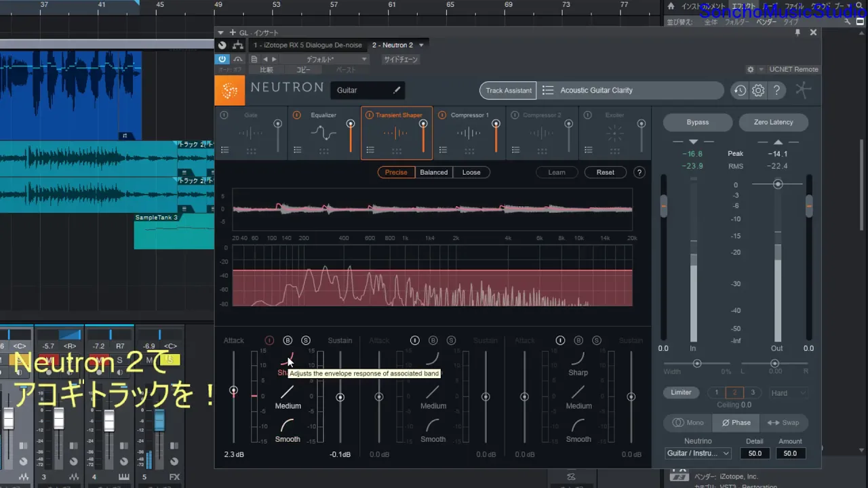
Task: Toggle Equalizer module power
Action: [296, 115]
